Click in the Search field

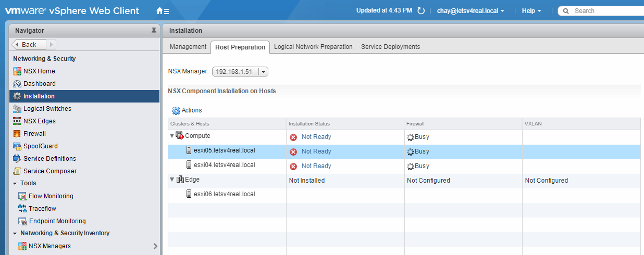(x=604, y=11)
